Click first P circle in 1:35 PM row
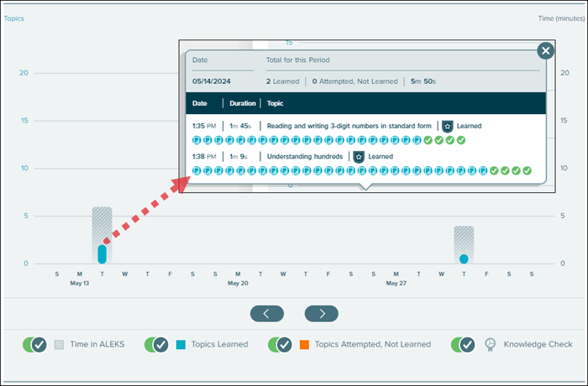Viewport: 588px width, 386px height. pyautogui.click(x=197, y=140)
